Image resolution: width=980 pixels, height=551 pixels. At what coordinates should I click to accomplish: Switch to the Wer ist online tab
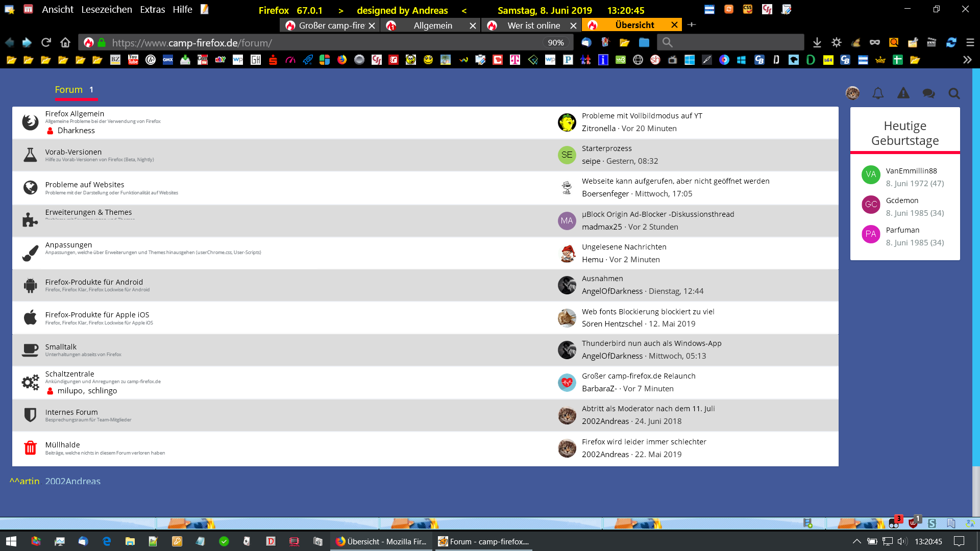click(x=533, y=25)
